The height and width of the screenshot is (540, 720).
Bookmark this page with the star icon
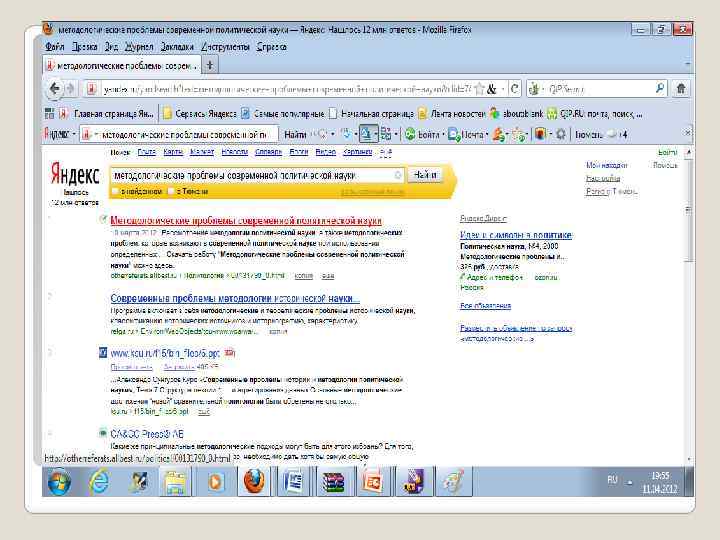click(479, 89)
